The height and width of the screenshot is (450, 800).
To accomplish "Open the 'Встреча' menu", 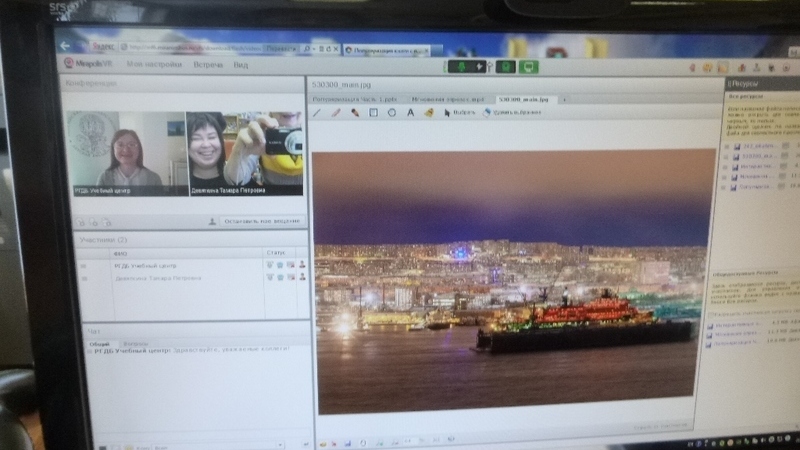I will pos(208,65).
